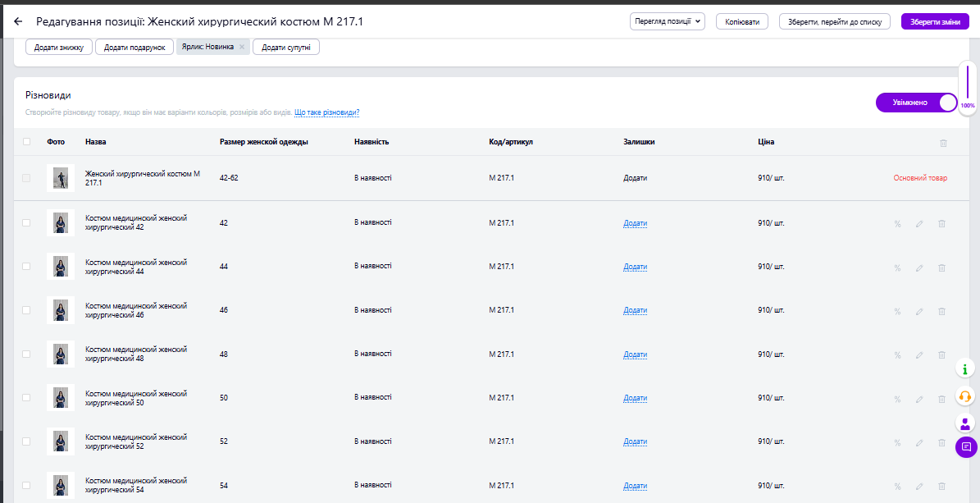Click the Додати знижку button

click(x=59, y=47)
